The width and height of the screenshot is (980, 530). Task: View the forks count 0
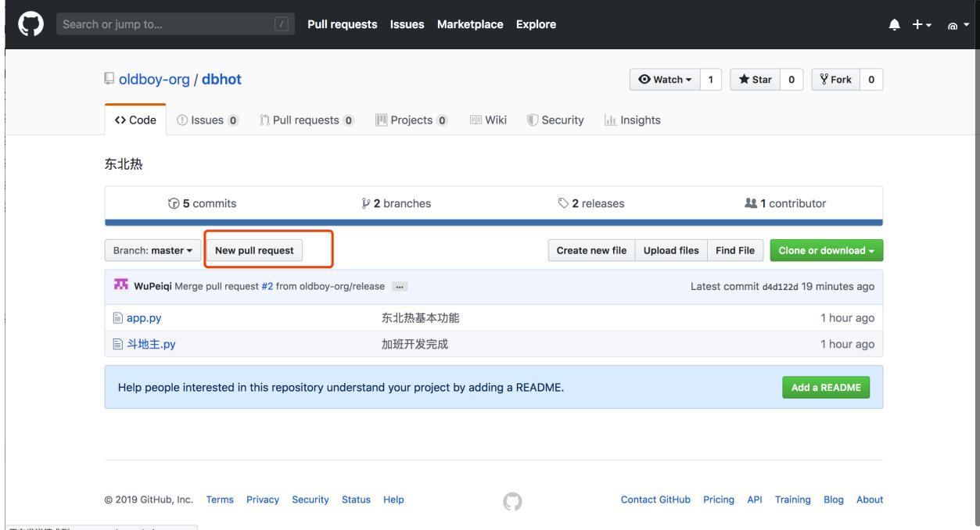(873, 80)
